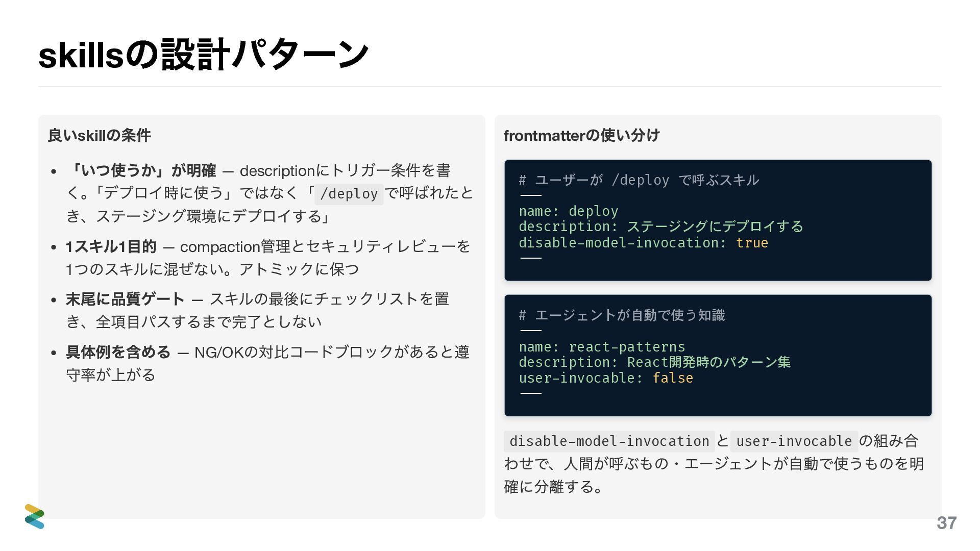Click 'false' value in second code block

[x=673, y=378]
